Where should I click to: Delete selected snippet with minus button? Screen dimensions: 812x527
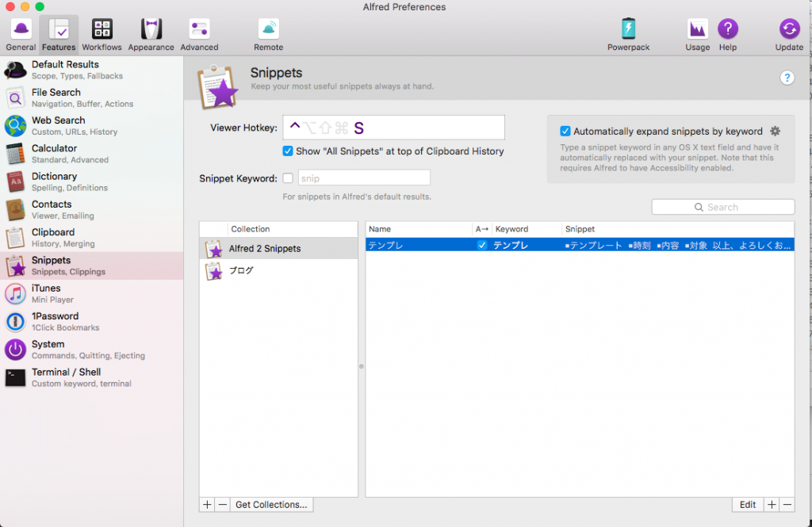pyautogui.click(x=787, y=505)
